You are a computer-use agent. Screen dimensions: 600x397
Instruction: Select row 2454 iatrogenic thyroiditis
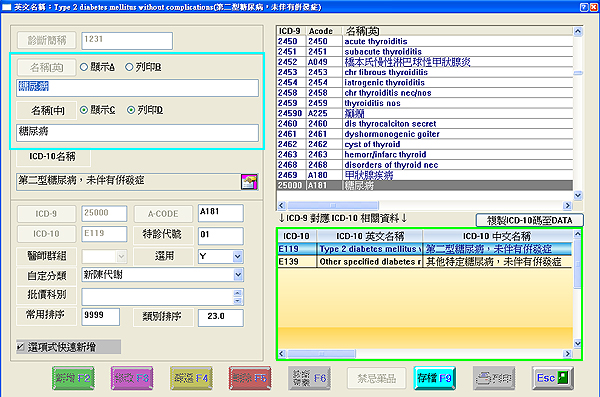425,83
